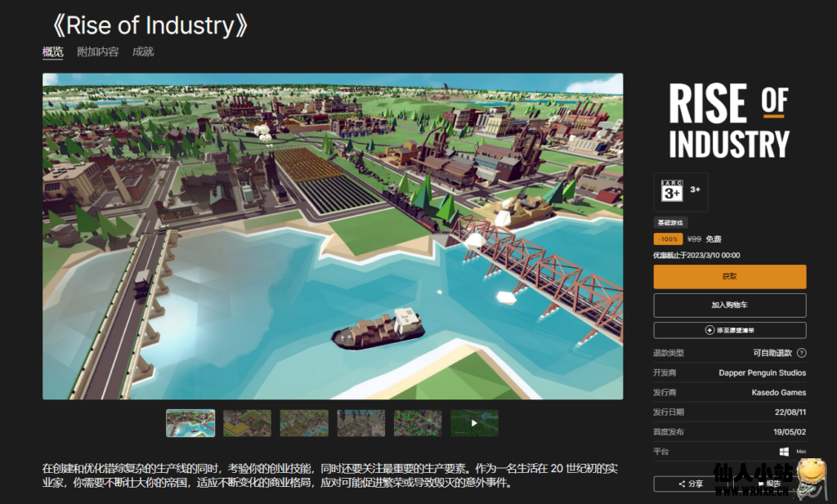The height and width of the screenshot is (504, 837).
Task: Switch to the 附加内容 tab
Action: [x=97, y=51]
